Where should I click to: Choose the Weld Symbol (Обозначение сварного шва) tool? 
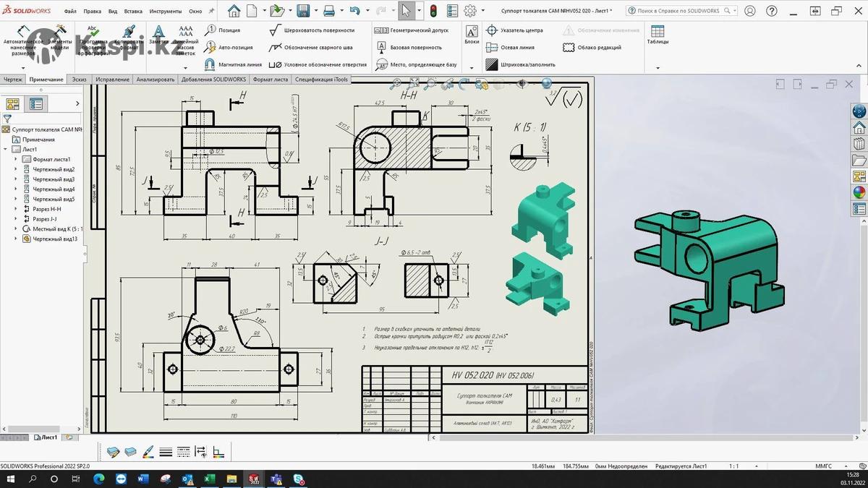tap(311, 48)
